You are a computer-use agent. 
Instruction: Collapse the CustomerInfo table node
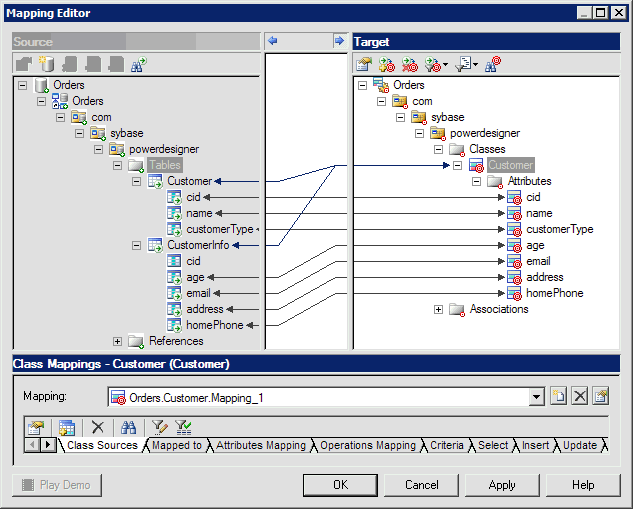136,245
